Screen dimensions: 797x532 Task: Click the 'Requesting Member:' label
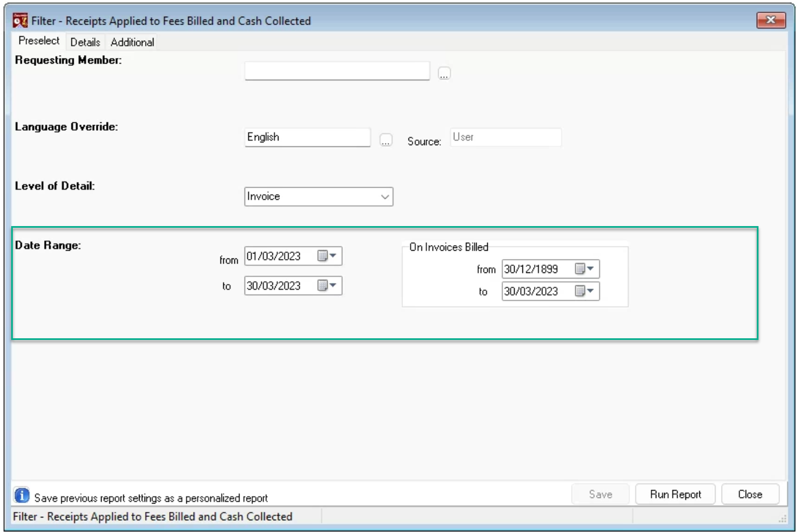(x=68, y=60)
